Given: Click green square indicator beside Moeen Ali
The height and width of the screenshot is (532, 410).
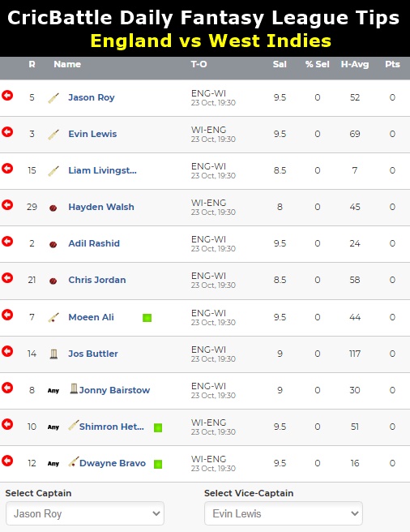Looking at the screenshot, I should click(147, 318).
